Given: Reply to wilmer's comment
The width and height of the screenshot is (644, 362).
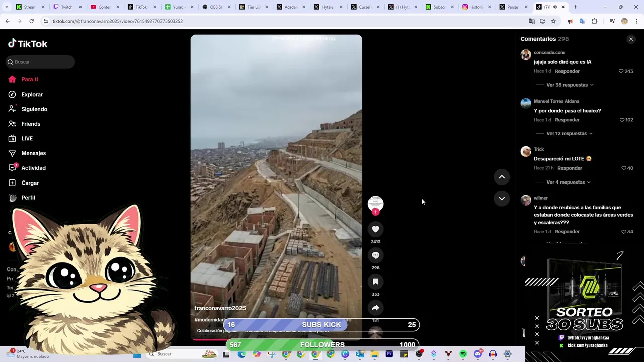Looking at the screenshot, I should coord(567,232).
